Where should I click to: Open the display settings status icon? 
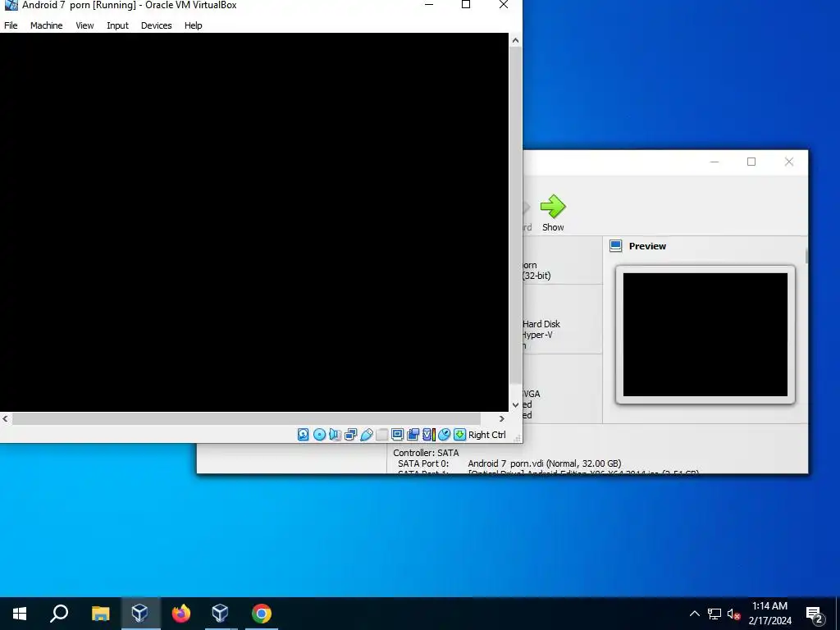coord(397,435)
